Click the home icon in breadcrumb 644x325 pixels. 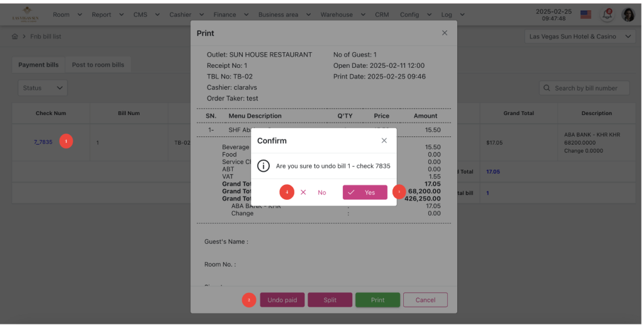point(15,36)
